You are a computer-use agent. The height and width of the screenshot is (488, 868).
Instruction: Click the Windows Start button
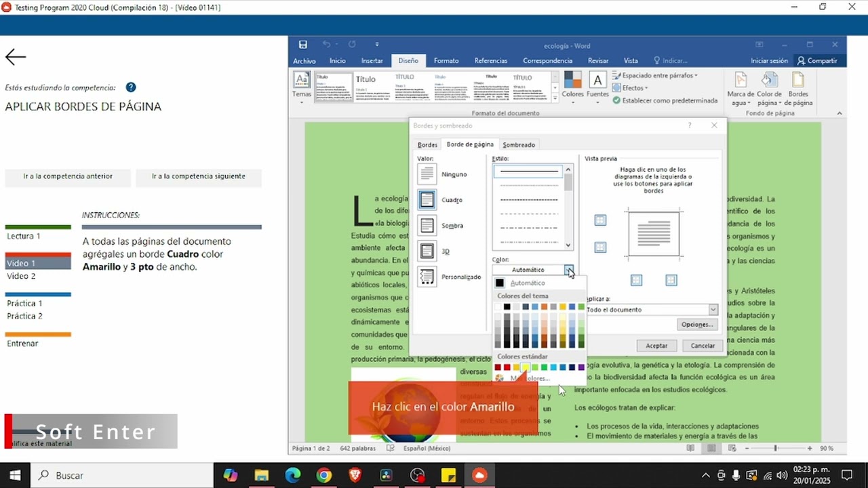15,476
